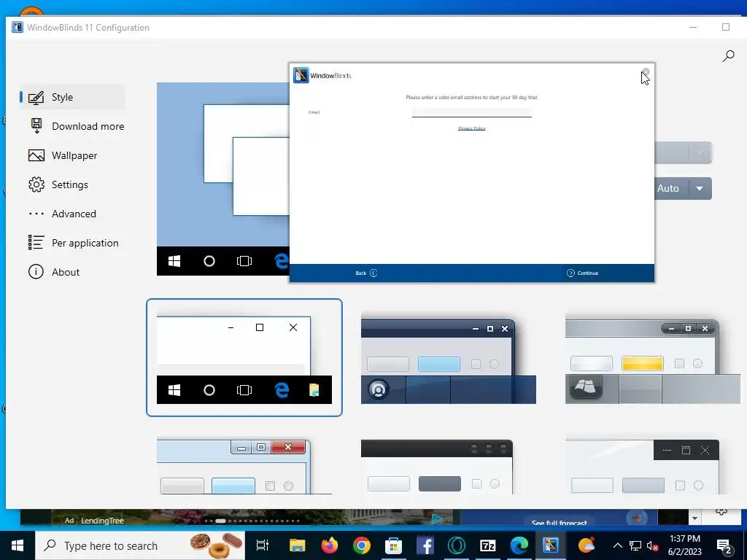Click WindowBlinds icon on taskbar

click(x=551, y=545)
